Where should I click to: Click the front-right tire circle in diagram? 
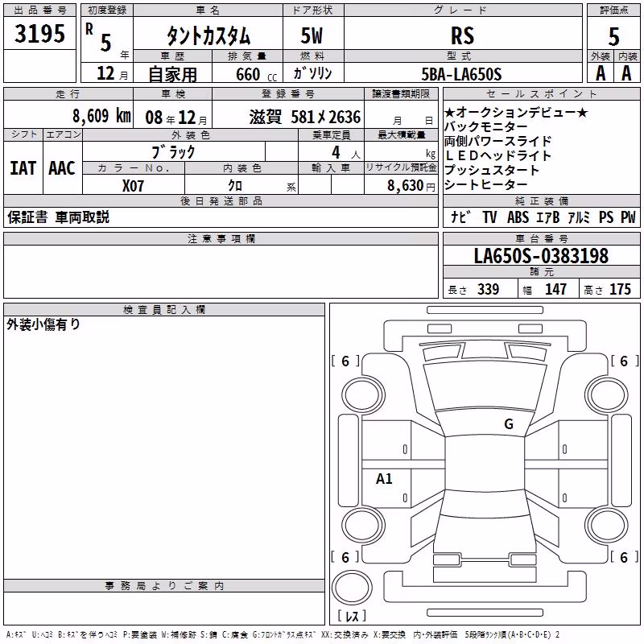point(607,394)
